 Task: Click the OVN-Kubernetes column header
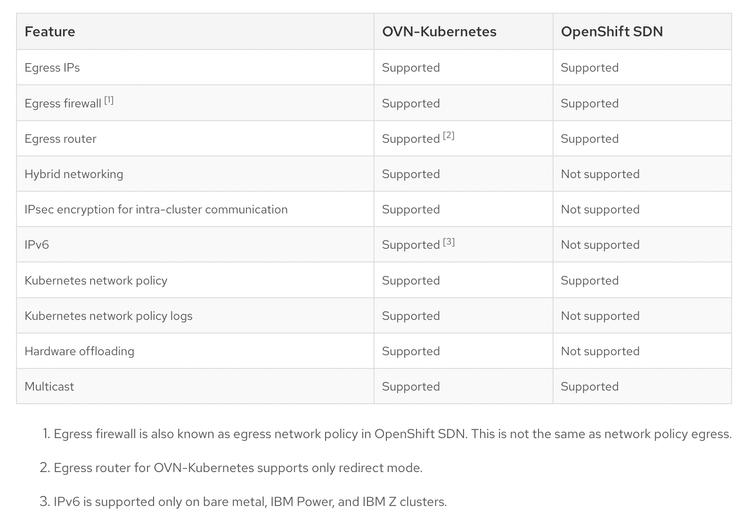(x=439, y=32)
